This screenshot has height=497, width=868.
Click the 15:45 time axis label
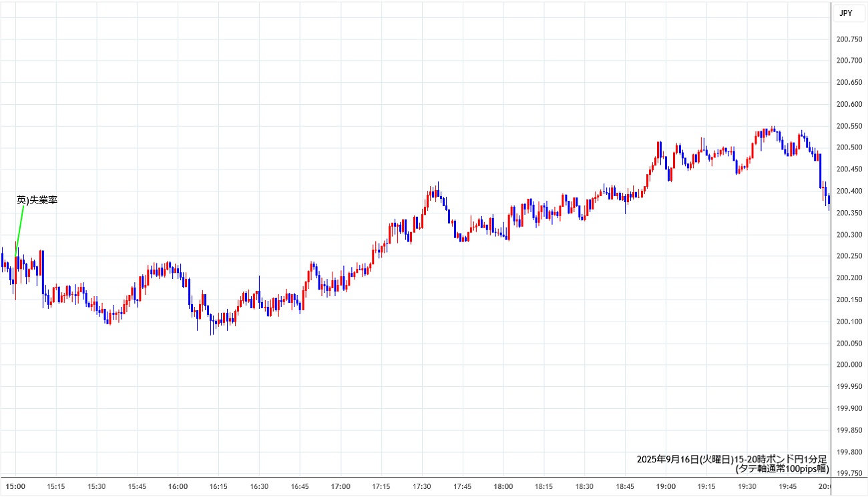[x=138, y=486]
